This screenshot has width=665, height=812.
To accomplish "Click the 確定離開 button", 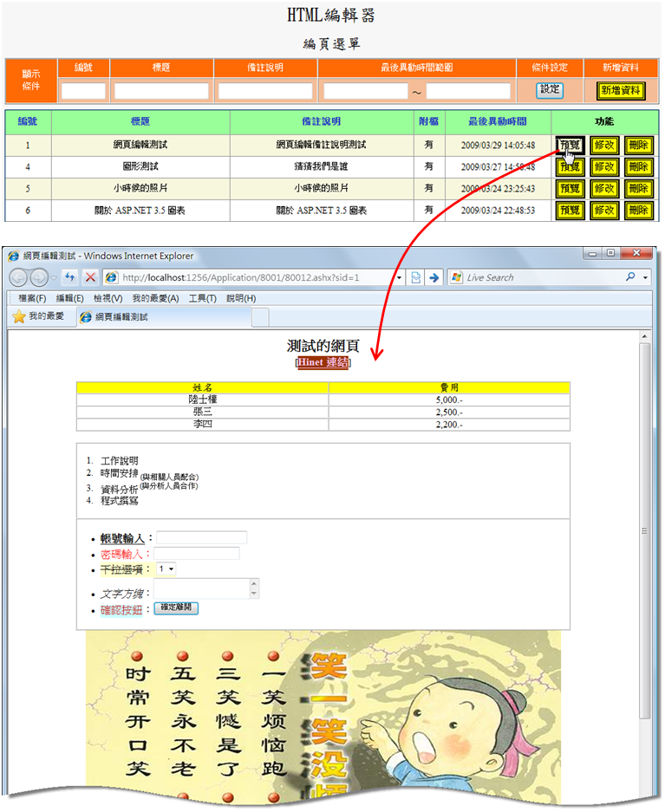I will pos(176,607).
